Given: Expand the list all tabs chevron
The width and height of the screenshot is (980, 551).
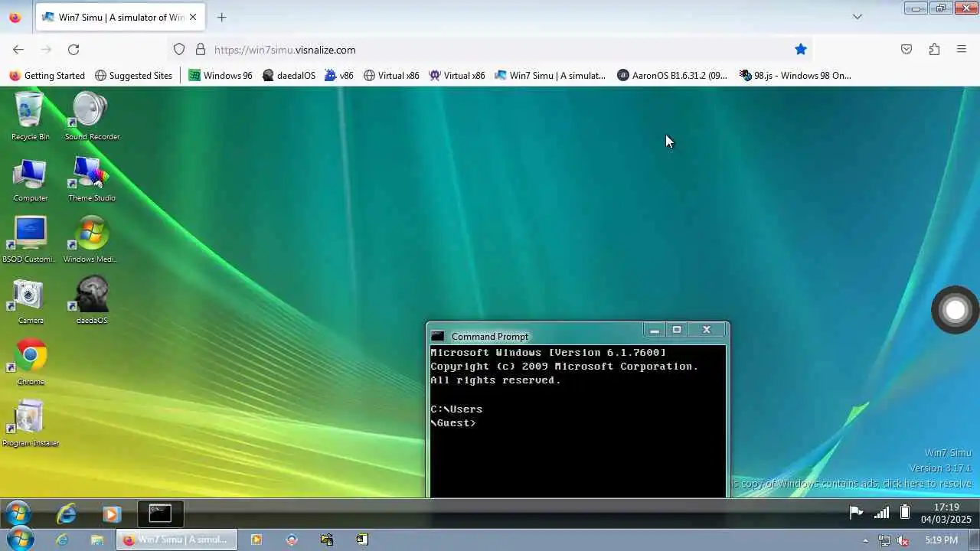Looking at the screenshot, I should click(x=857, y=17).
